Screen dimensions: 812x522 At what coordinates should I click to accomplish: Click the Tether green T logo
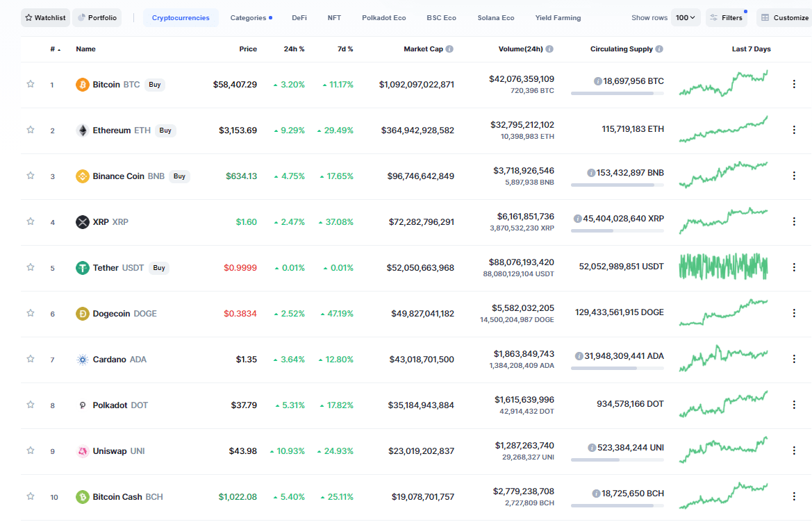pos(83,268)
